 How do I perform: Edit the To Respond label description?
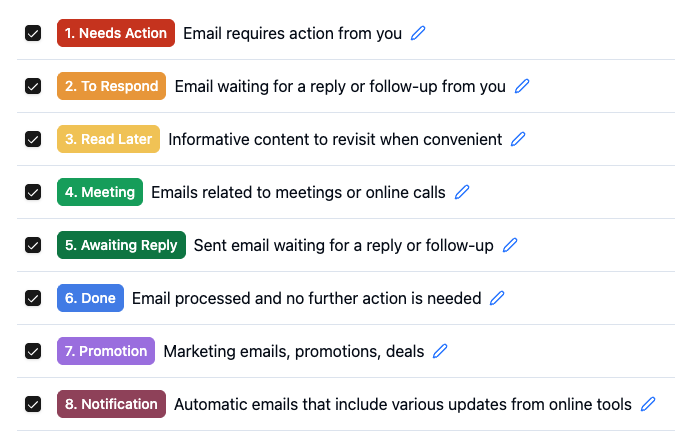coord(522,86)
